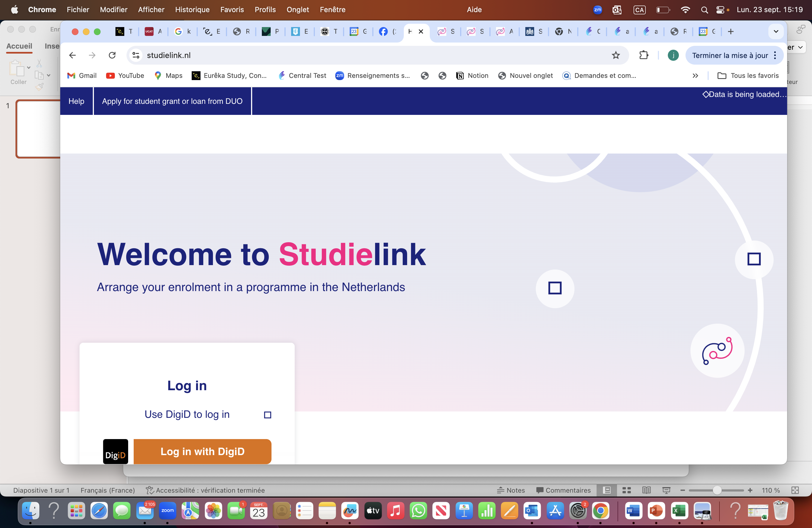The image size is (812, 528).
Task: Switch to PowerPoint normal view button
Action: [607, 490]
